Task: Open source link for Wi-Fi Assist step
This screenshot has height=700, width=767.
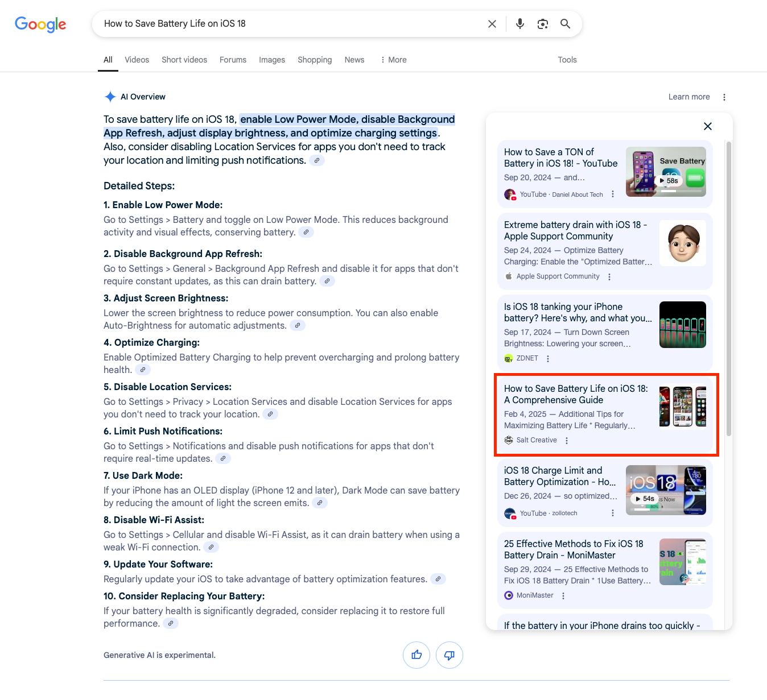Action: pos(211,548)
